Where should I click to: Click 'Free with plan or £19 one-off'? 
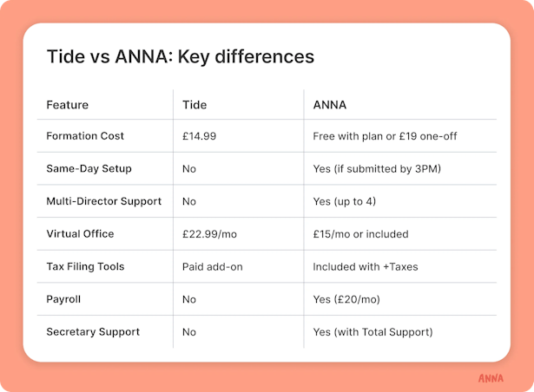pyautogui.click(x=385, y=136)
